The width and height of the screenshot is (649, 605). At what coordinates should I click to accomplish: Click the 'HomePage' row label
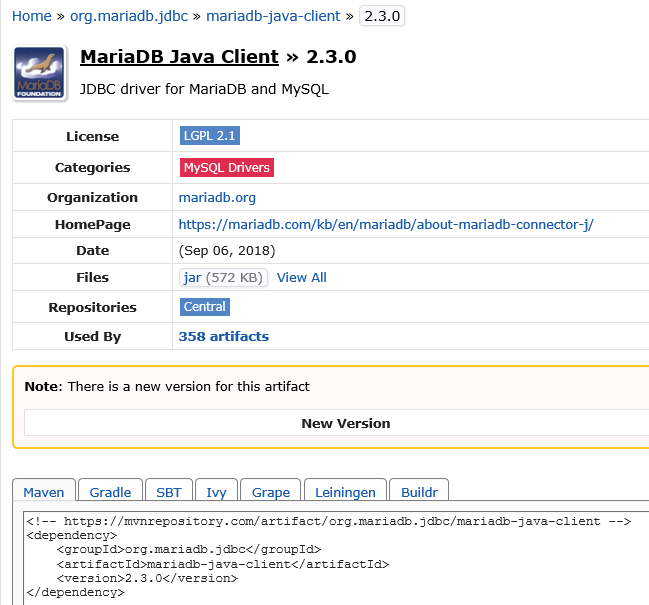(92, 224)
